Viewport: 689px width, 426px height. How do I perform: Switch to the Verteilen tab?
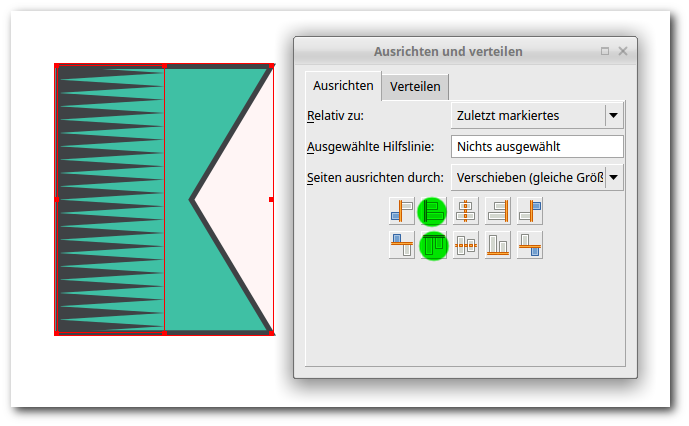(x=415, y=86)
